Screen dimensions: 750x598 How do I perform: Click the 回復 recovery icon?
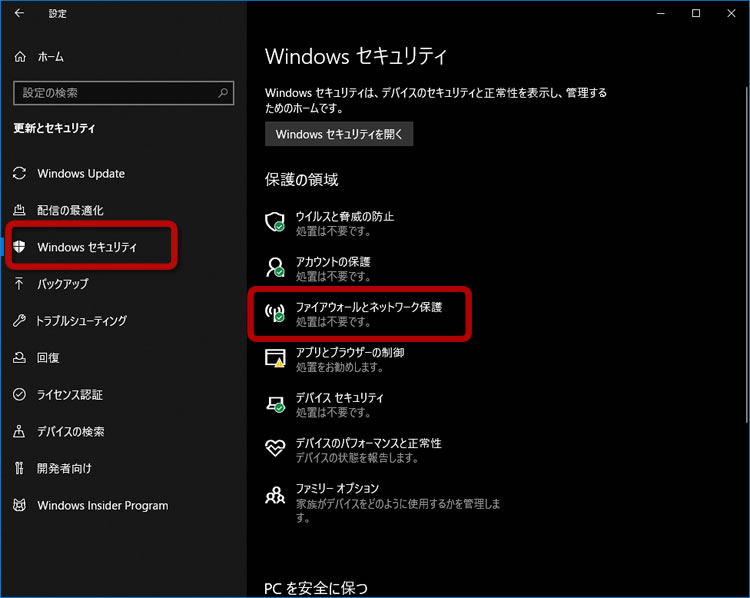[x=19, y=357]
